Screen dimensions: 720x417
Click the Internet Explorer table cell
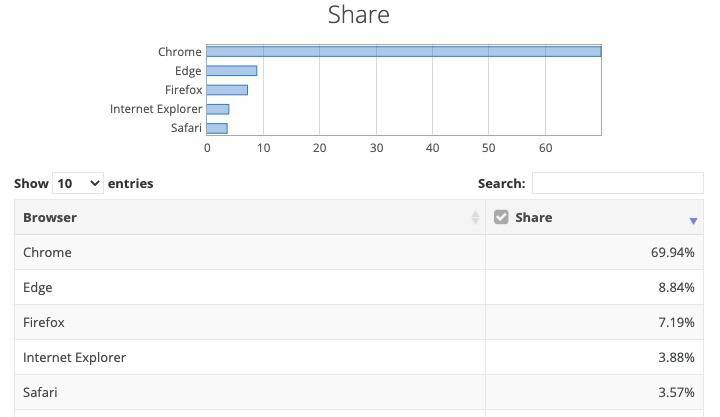74,358
